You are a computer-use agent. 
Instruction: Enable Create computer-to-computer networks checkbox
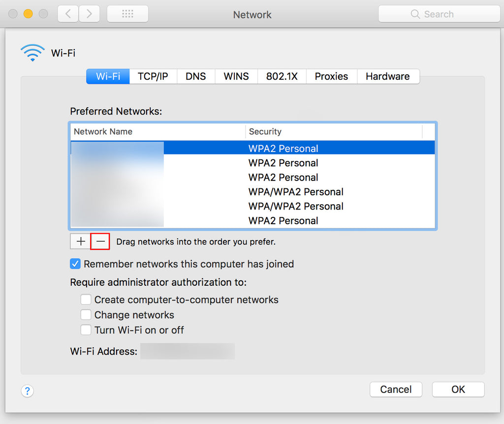pos(86,300)
